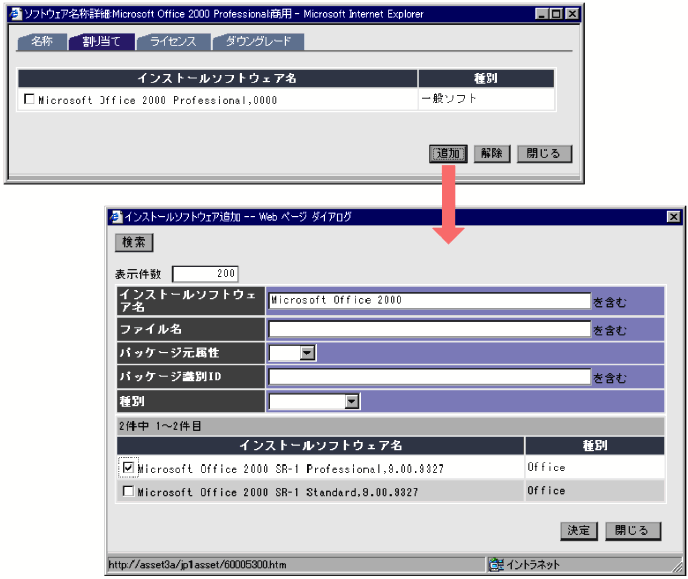Edit the 表示件数 field showing 200
688x579 pixels.
[205, 274]
